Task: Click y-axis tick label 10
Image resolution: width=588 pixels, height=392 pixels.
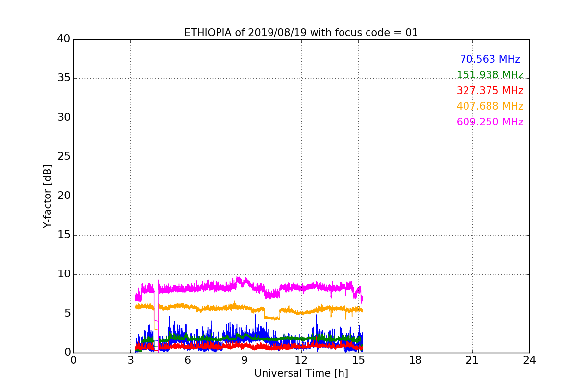Action: point(64,274)
